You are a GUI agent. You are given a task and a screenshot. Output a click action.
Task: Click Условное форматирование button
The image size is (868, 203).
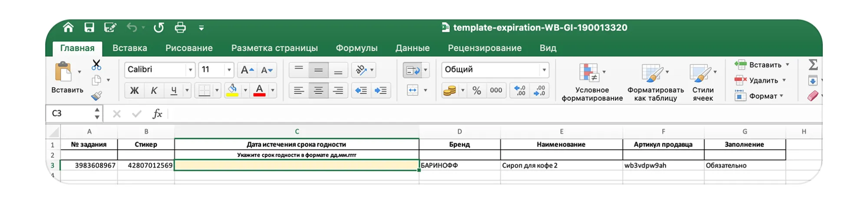[x=592, y=82]
